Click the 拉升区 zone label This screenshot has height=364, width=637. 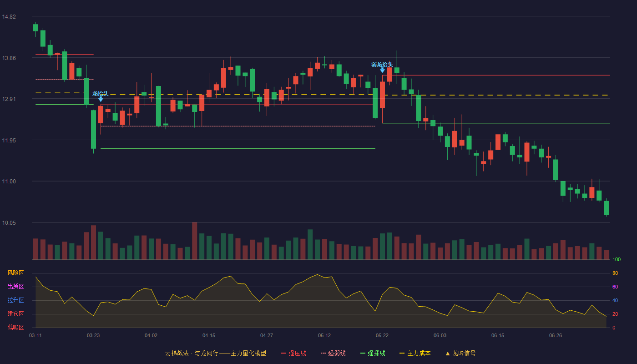[x=15, y=300]
